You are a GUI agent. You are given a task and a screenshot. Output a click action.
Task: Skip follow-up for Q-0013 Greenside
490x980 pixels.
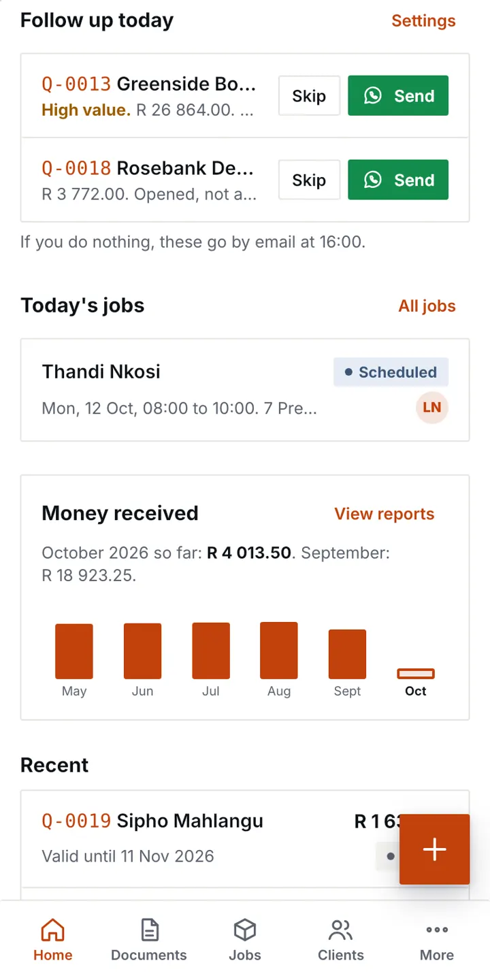pyautogui.click(x=309, y=96)
